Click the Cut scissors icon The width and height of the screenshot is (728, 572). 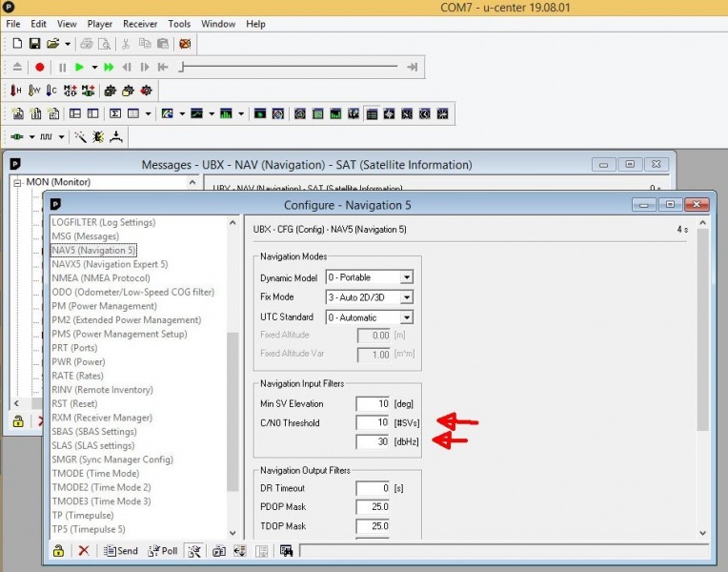(x=126, y=44)
